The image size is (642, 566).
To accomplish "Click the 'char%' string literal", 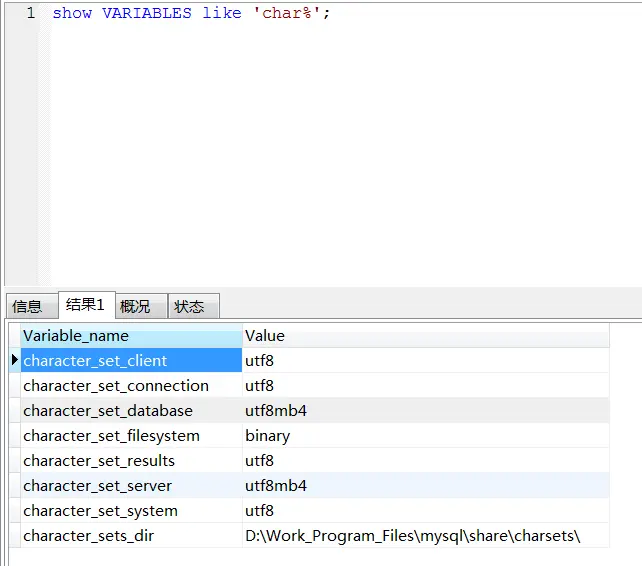I will (286, 13).
